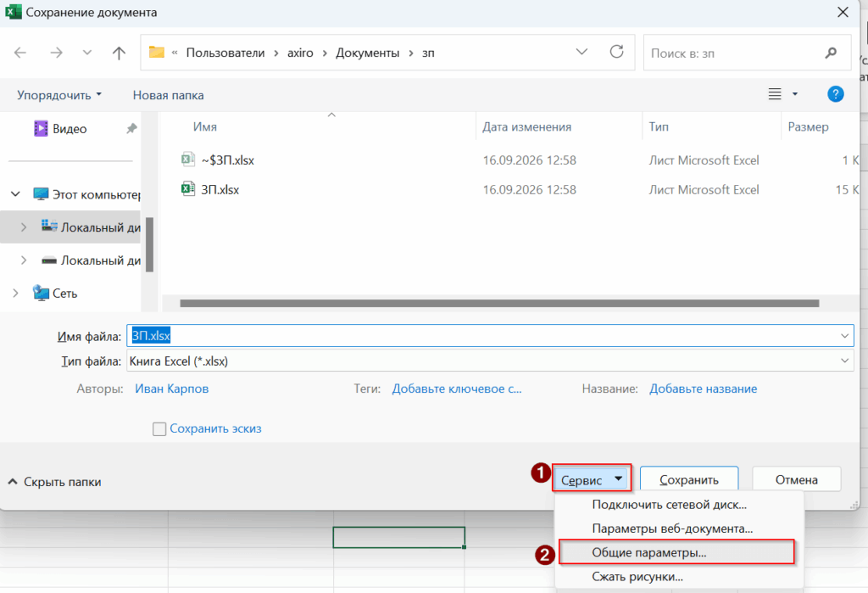Click the folder icon in address bar
This screenshot has width=868, height=593.
[x=157, y=52]
